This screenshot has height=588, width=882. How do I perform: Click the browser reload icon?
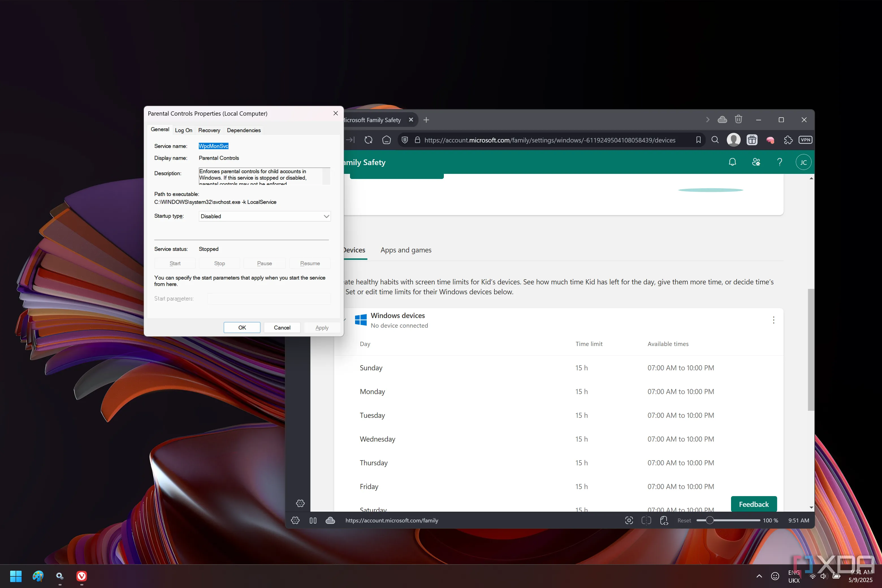point(368,140)
